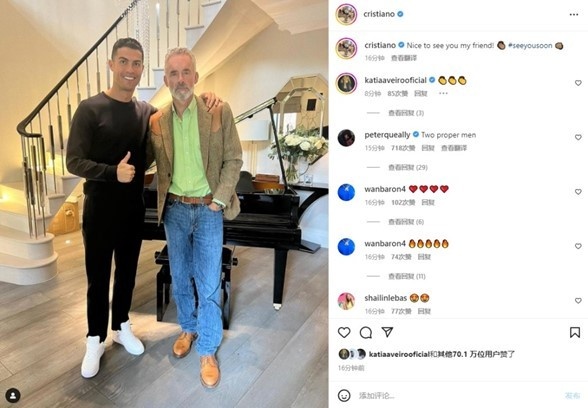Screen dimensions: 588x408
Task: Share the post via the paper plane icon
Action: click(387, 332)
